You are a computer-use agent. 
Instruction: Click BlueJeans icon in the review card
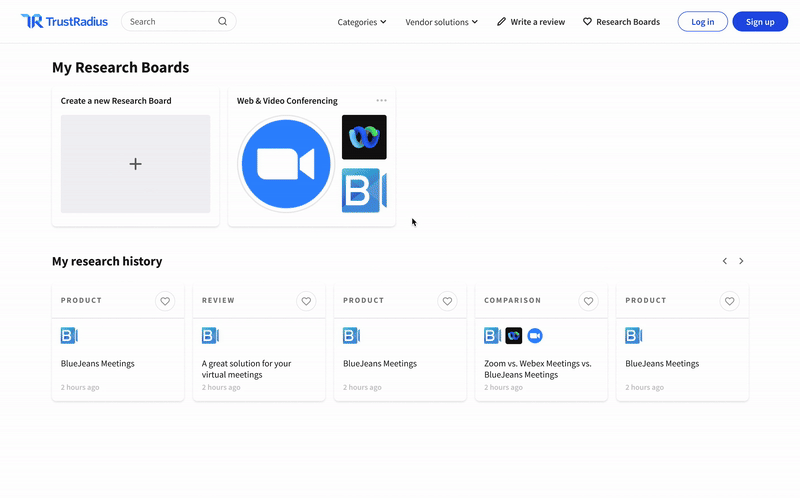210,336
